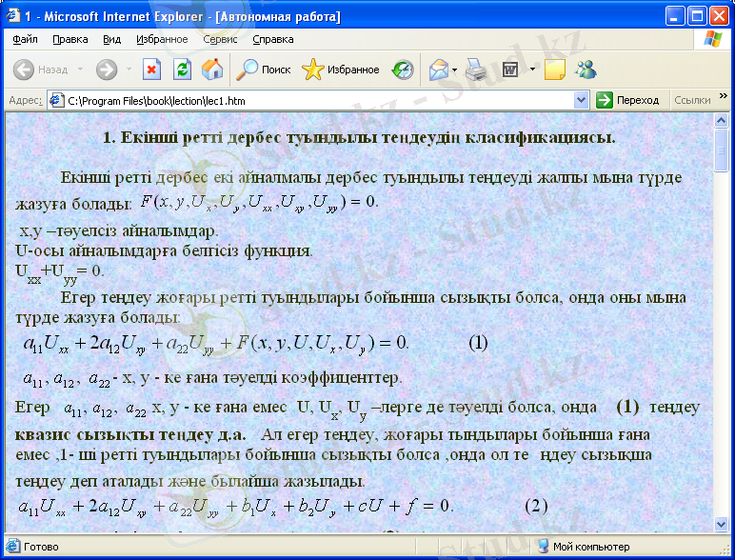The image size is (735, 560).
Task: Expand the Mail button dropdown arrow
Action: coord(455,70)
